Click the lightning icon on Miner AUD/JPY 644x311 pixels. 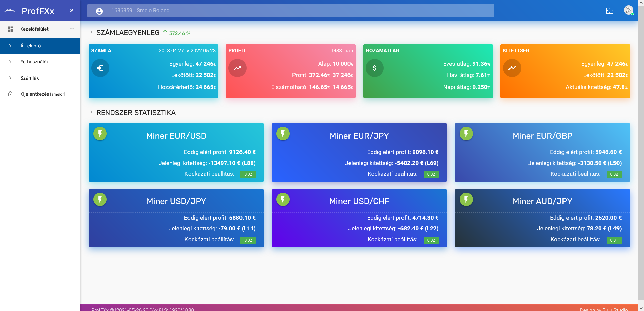coord(466,199)
